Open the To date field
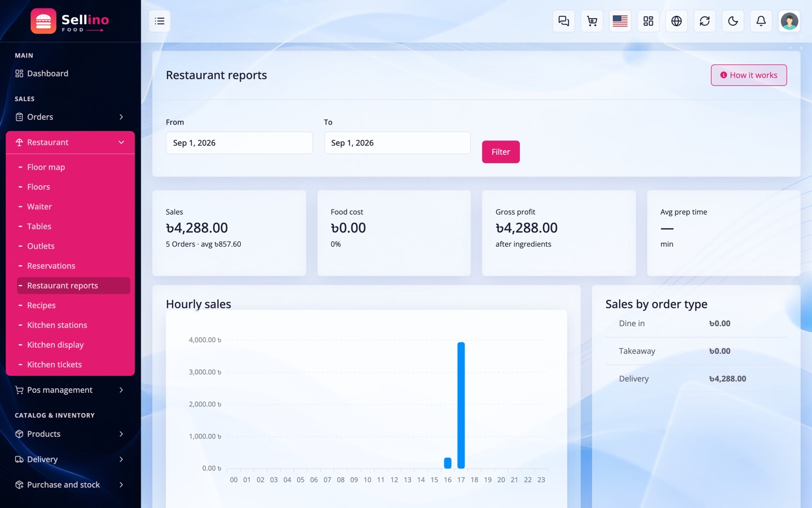Viewport: 812px width, 508px height. point(398,143)
